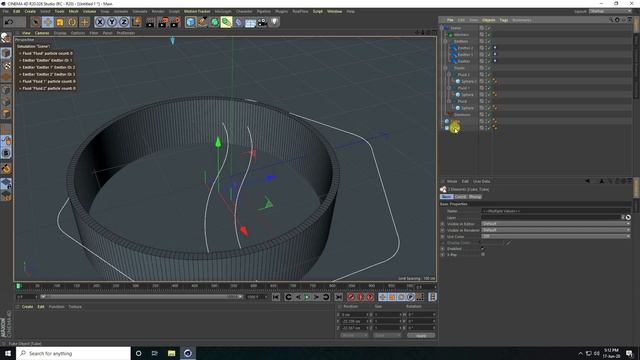Click the Position X input field

pyautogui.click(x=354, y=315)
